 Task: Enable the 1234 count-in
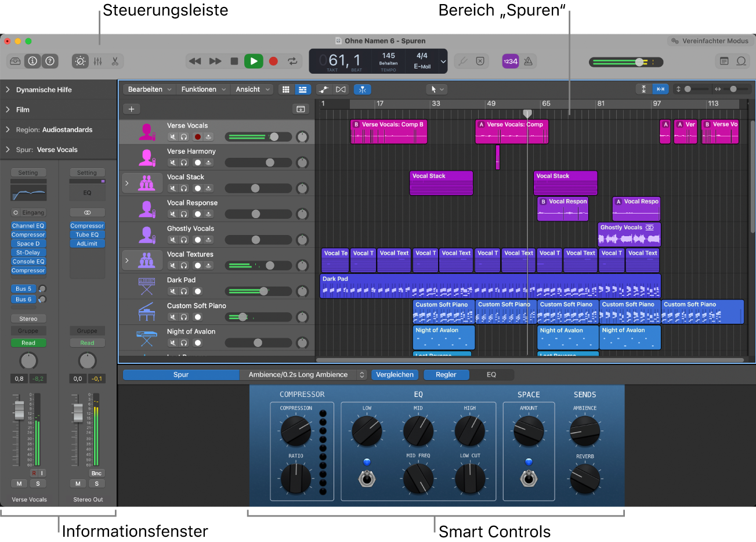click(511, 62)
